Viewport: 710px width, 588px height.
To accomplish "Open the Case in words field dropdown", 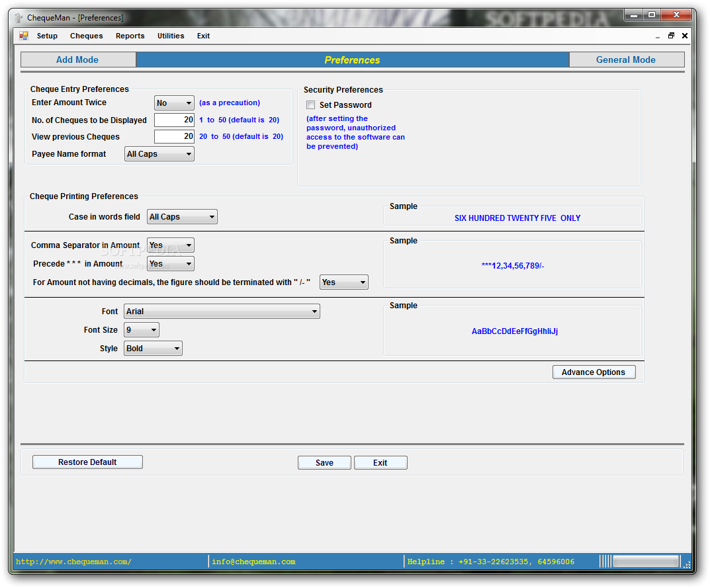I will (182, 217).
